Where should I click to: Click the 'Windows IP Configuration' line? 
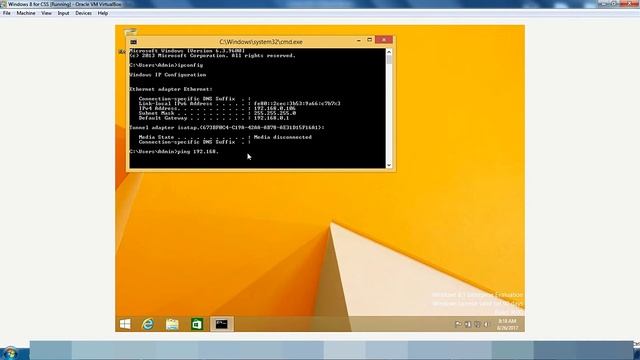coord(168,75)
